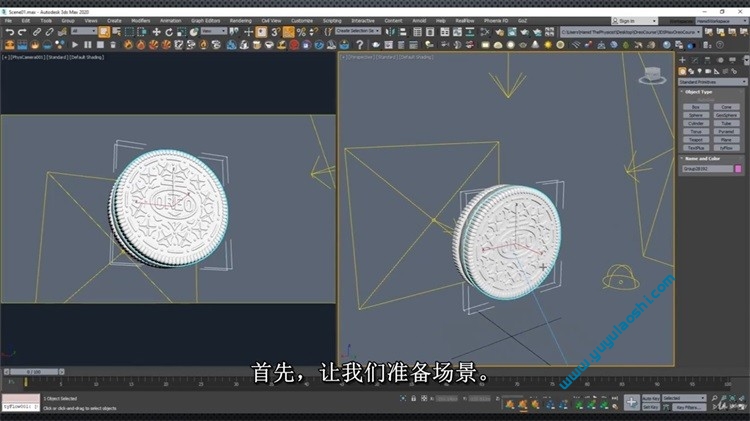750x421 pixels.
Task: Click the sun light icon in toolbar
Action: 548,45
